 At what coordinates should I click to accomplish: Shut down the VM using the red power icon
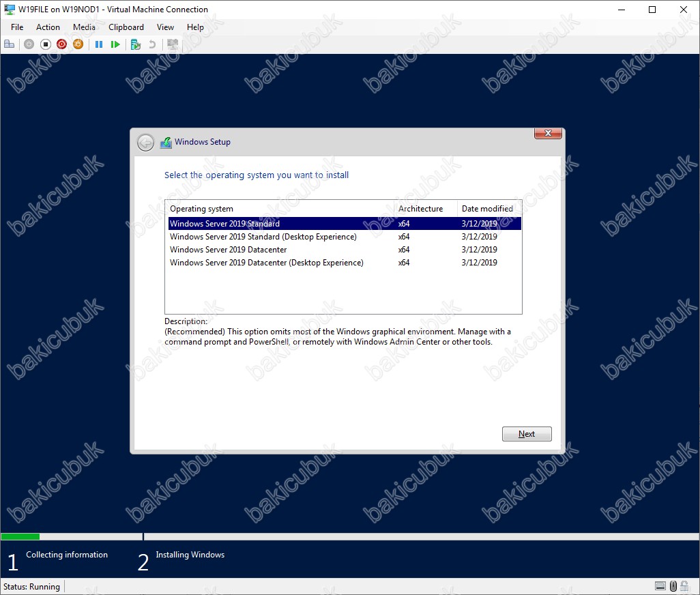pos(61,44)
